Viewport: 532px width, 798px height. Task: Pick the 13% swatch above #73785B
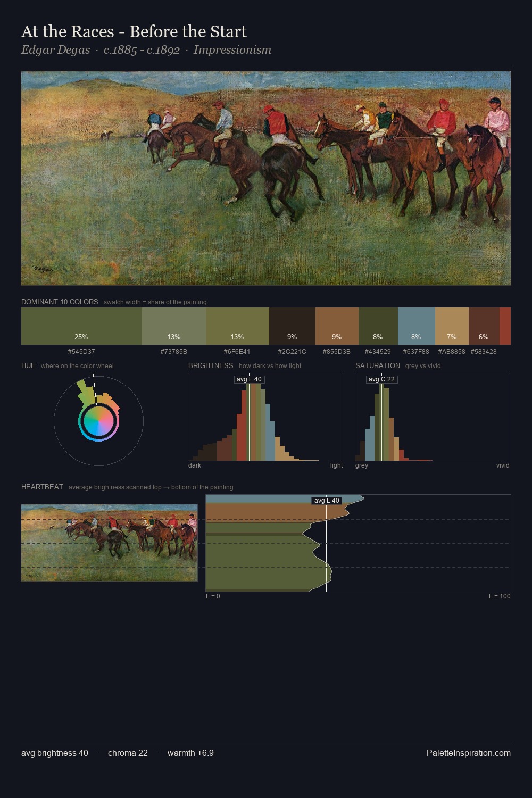(x=174, y=326)
